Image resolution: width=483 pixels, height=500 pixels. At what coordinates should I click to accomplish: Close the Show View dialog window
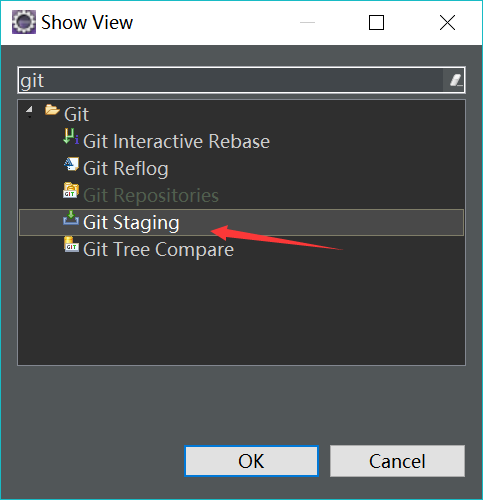[x=447, y=23]
